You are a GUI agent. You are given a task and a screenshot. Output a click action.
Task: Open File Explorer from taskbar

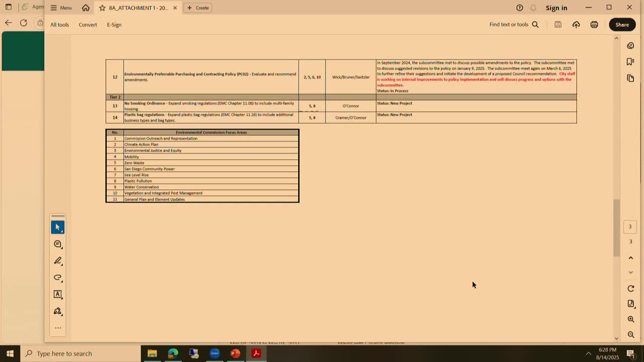point(152,353)
